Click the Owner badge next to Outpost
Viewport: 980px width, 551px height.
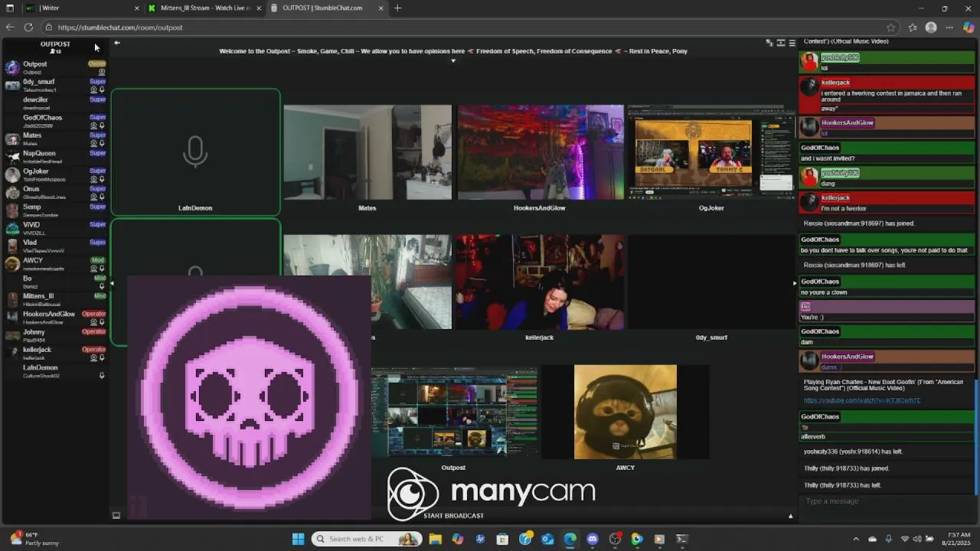coord(96,64)
